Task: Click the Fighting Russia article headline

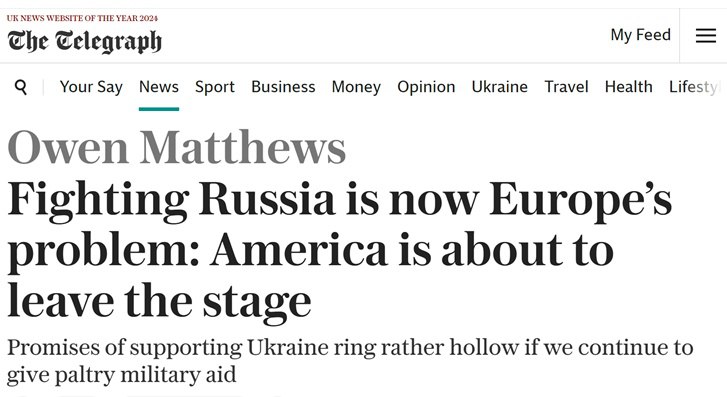Action: (339, 250)
